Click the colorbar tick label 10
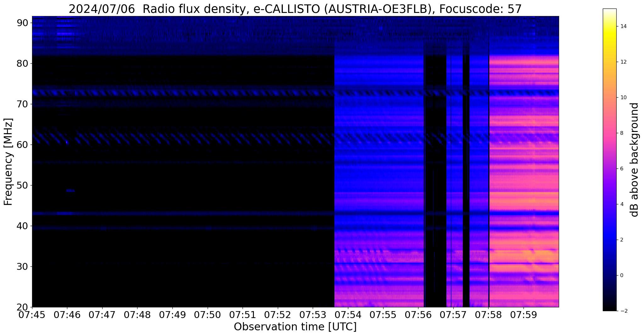 623,98
